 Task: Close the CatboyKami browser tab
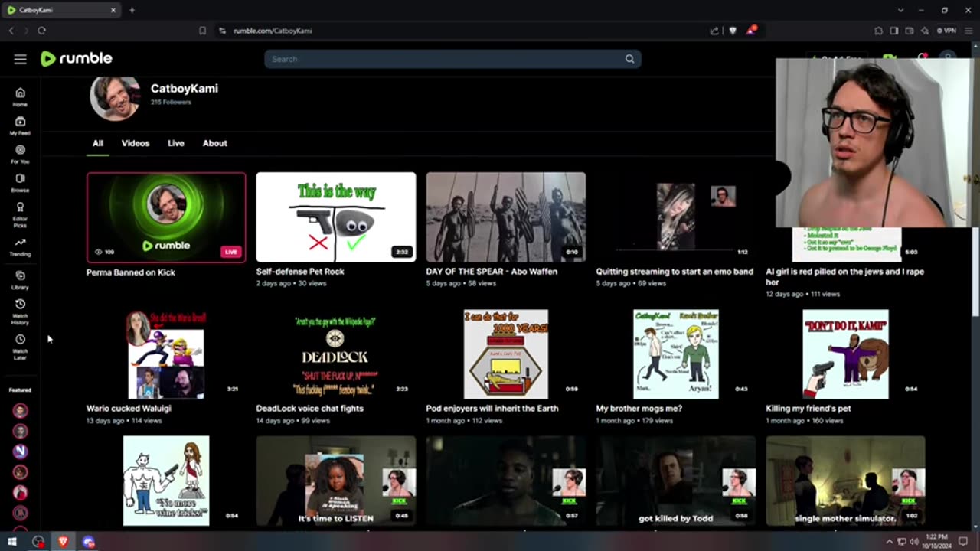(x=113, y=10)
